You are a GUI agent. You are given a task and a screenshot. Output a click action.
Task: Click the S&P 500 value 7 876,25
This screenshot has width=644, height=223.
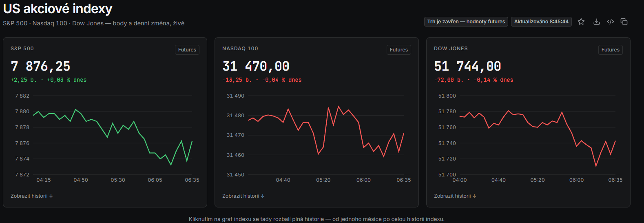pyautogui.click(x=40, y=66)
